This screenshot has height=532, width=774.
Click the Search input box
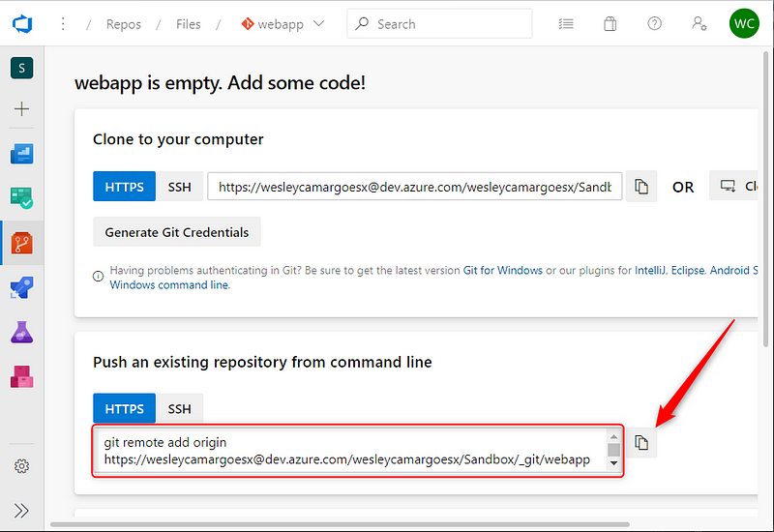(x=440, y=24)
